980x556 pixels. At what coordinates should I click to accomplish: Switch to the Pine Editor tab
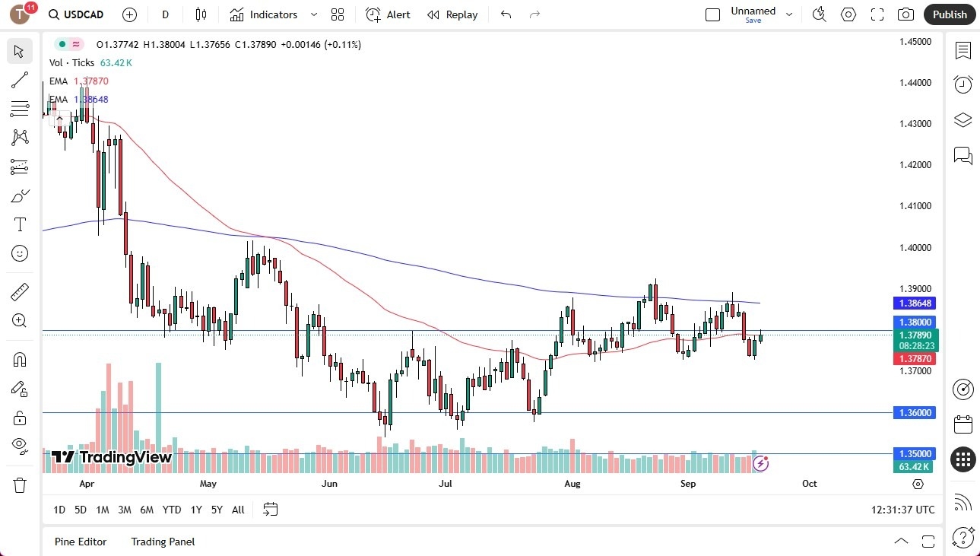[x=80, y=542]
